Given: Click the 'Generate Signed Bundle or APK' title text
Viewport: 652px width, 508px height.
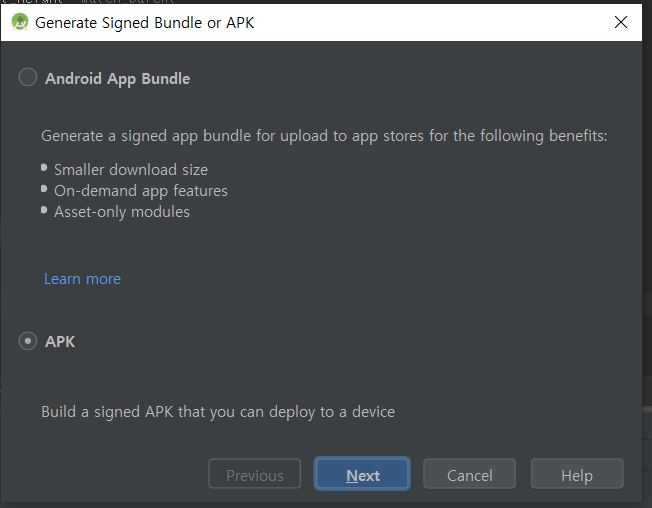Looking at the screenshot, I should click(144, 23).
